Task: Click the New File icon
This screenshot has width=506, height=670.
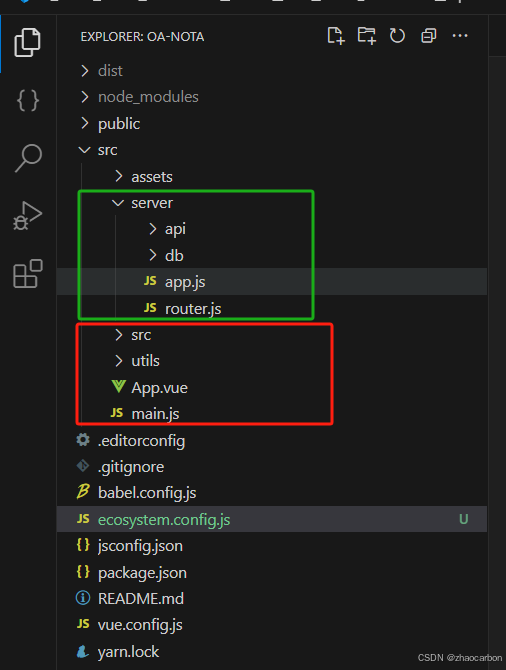Action: [335, 36]
